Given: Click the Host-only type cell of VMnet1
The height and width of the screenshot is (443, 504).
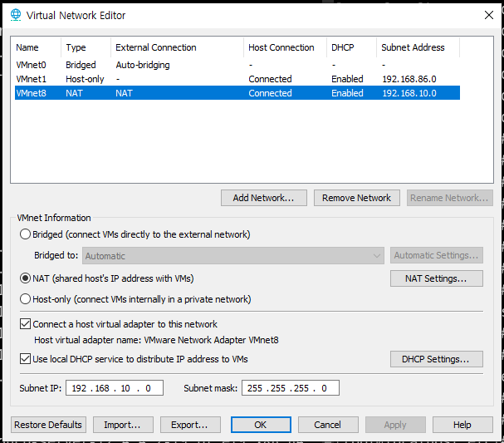Looking at the screenshot, I should pos(85,79).
